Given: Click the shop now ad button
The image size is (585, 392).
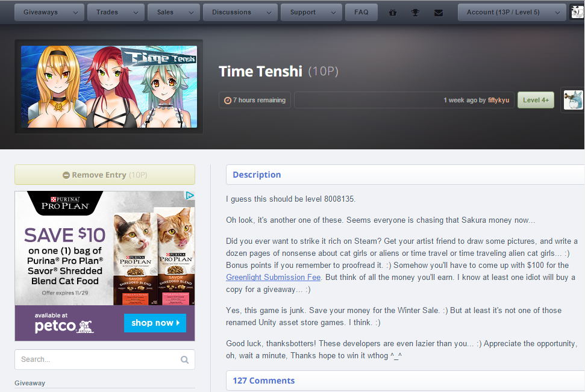Looking at the screenshot, I should coord(155,323).
